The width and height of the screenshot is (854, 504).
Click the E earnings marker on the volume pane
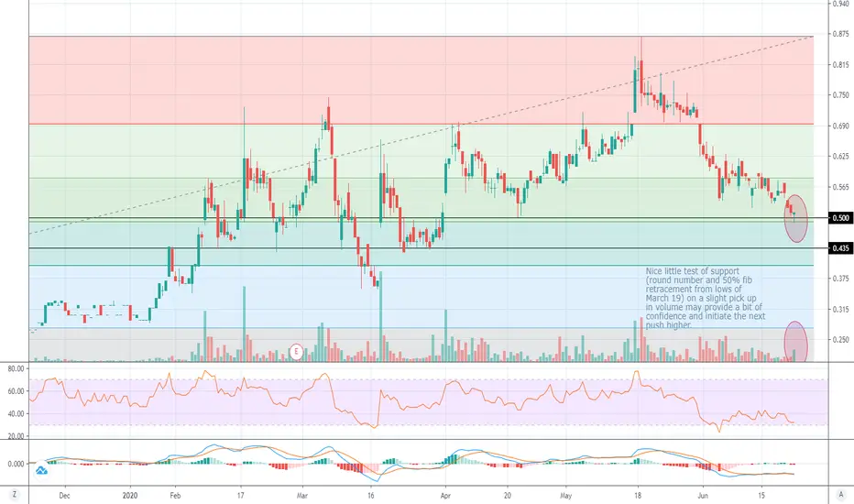tap(296, 352)
